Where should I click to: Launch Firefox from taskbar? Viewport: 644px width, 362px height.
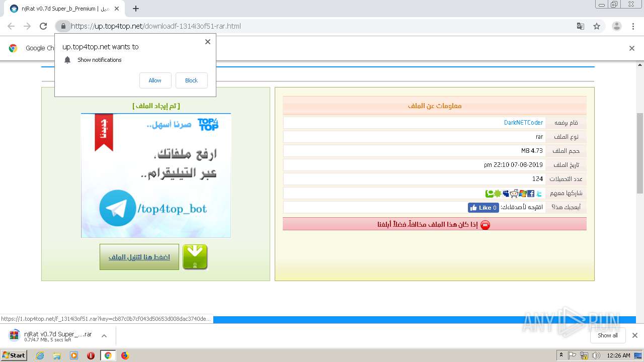(x=125, y=355)
